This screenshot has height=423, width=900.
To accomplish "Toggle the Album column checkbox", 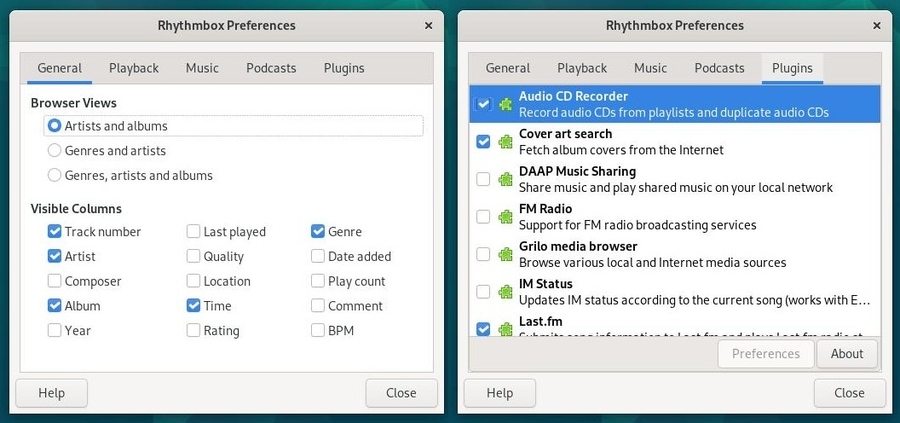I will tap(55, 306).
